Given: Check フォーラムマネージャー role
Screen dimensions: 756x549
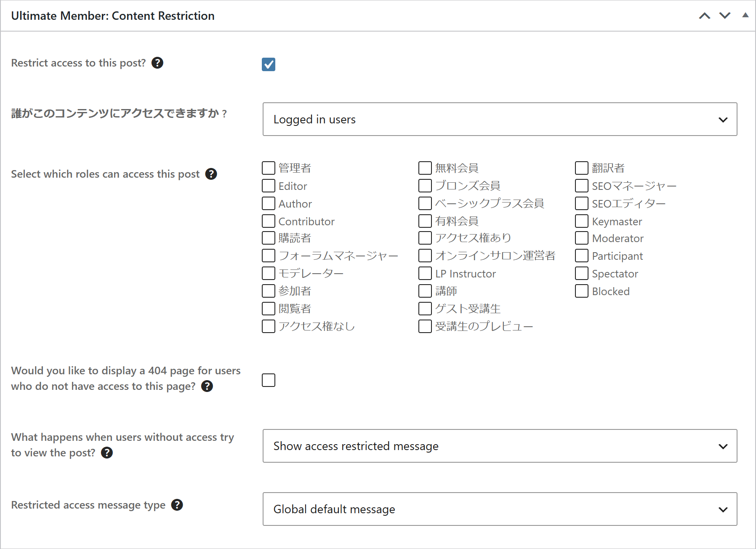Looking at the screenshot, I should coord(269,256).
